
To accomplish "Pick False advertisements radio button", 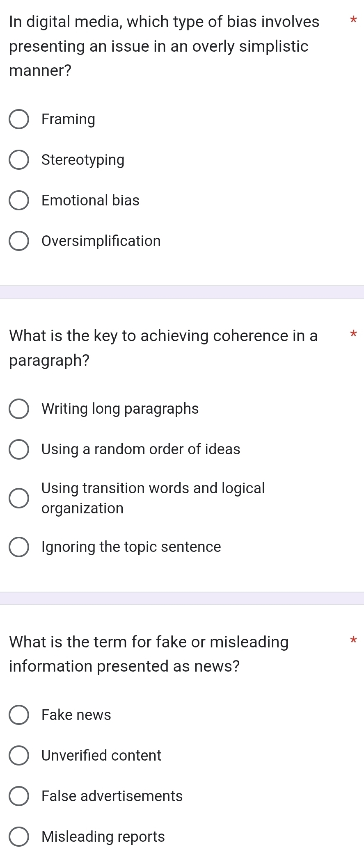I will [x=19, y=796].
